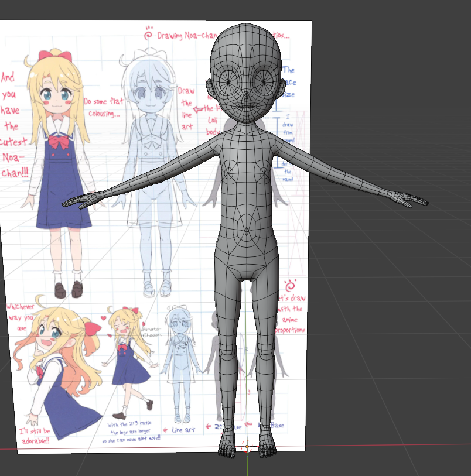Click the 'Drawing Noa-chan' heading on reference image
Image resolution: width=471 pixels, height=476 pixels.
coord(187,36)
